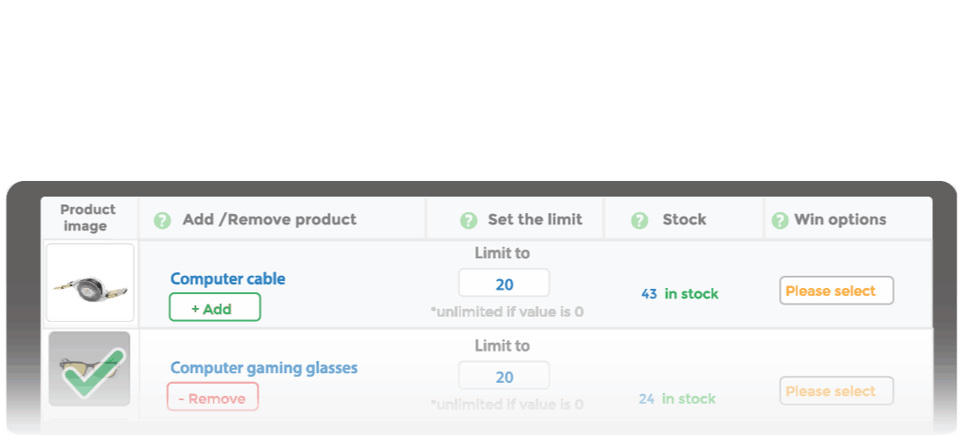Open the Computer gaming glasses link
Image resolution: width=980 pixels, height=435 pixels.
pos(264,368)
